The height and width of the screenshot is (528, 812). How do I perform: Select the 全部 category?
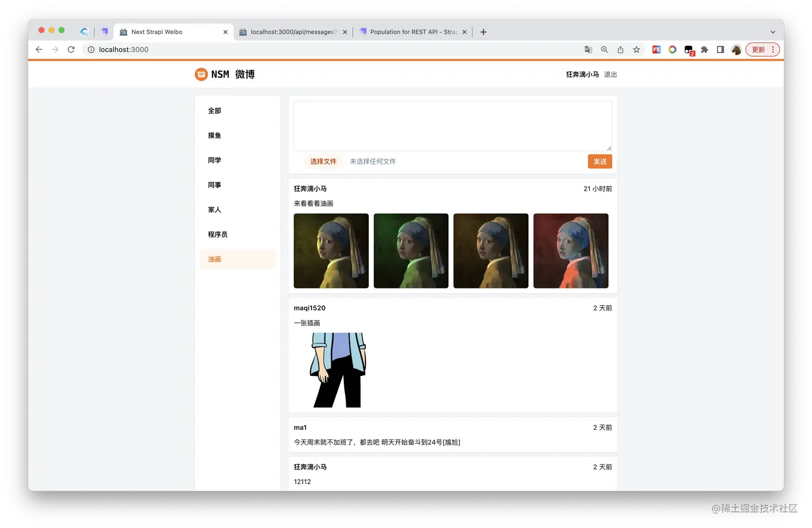tap(237, 111)
